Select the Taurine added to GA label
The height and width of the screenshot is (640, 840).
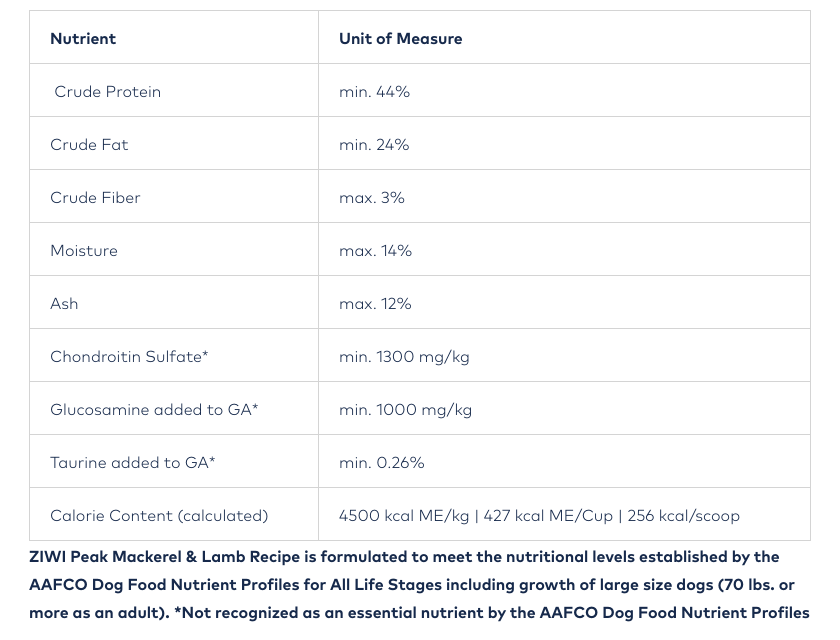[133, 463]
